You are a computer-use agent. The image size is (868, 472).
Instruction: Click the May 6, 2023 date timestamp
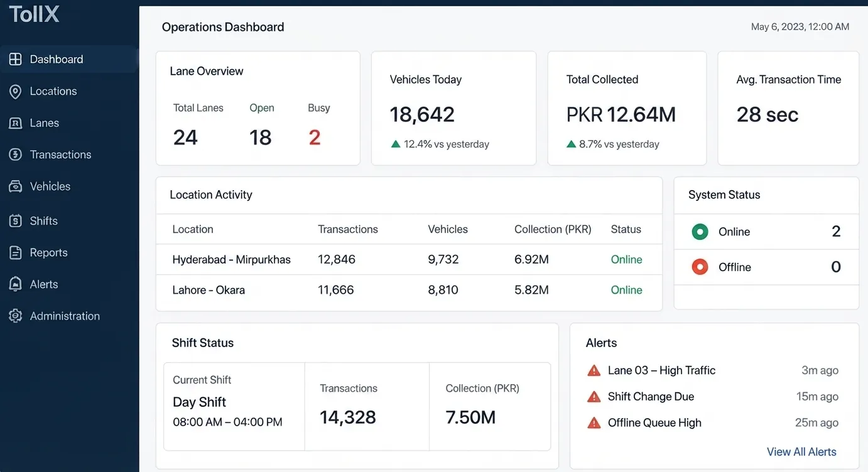coord(800,27)
